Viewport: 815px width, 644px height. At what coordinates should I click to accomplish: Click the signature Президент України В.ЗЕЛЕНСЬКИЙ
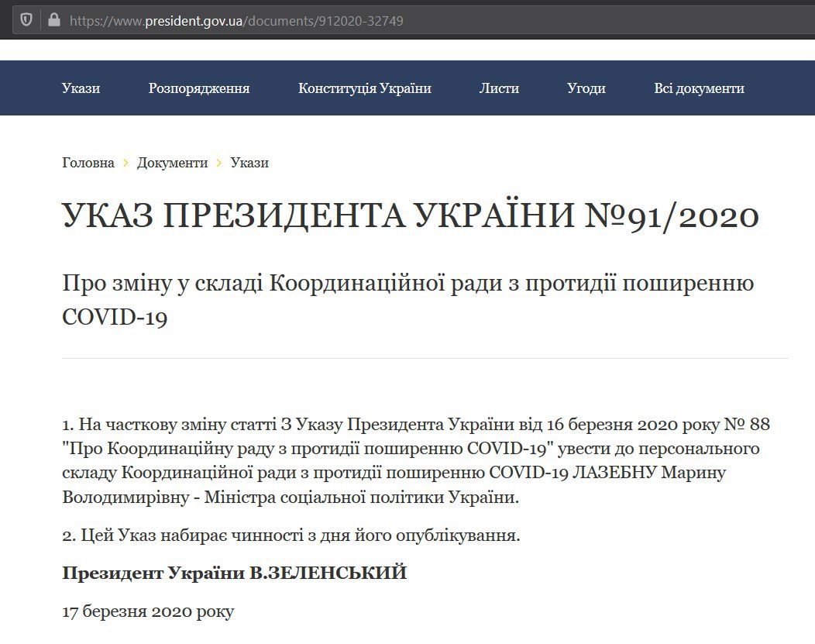pos(235,573)
